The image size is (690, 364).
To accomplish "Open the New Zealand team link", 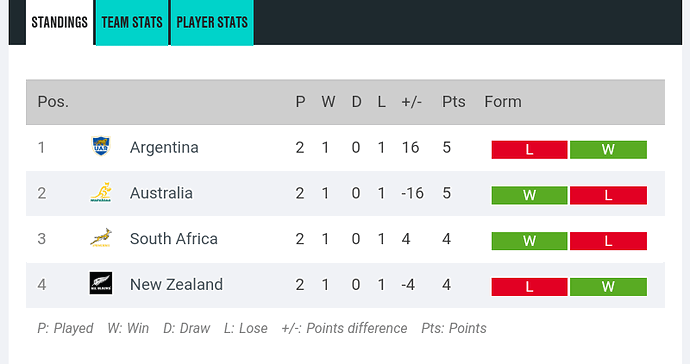I will 176,285.
